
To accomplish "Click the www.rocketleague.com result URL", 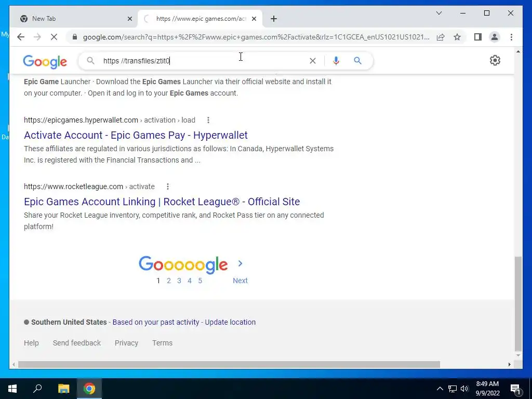I will pos(73,187).
